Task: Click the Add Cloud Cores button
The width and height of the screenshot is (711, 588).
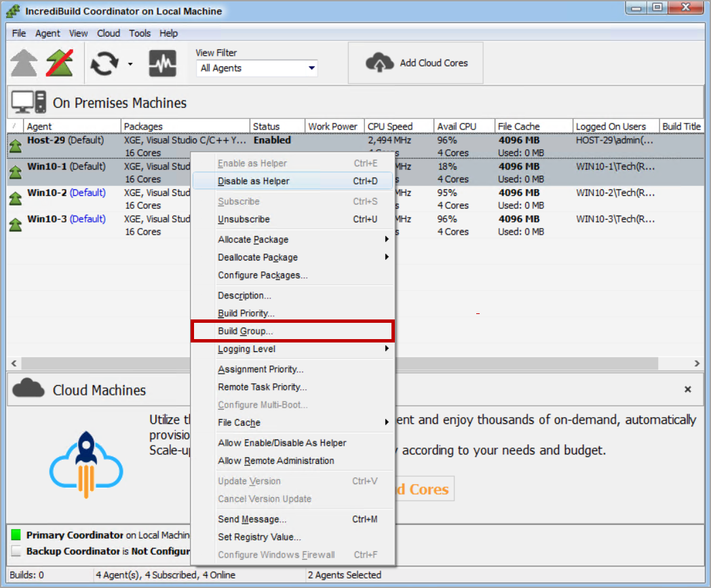Action: [416, 63]
